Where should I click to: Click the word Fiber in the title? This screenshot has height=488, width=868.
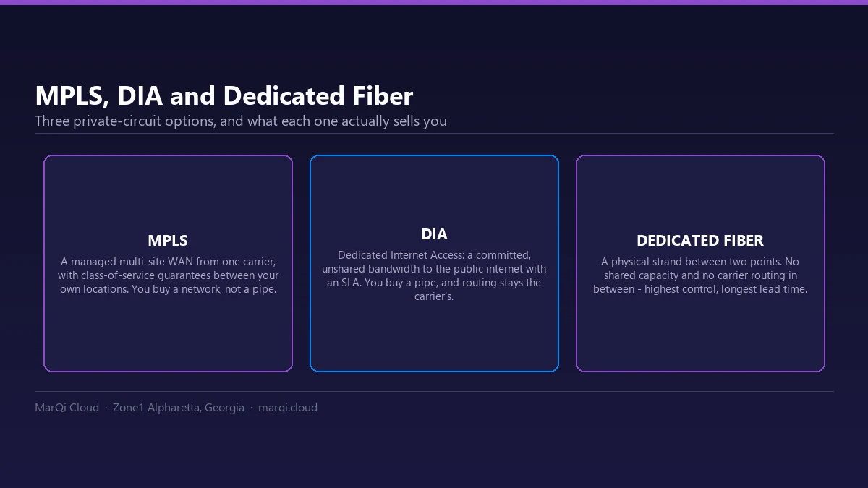point(380,96)
